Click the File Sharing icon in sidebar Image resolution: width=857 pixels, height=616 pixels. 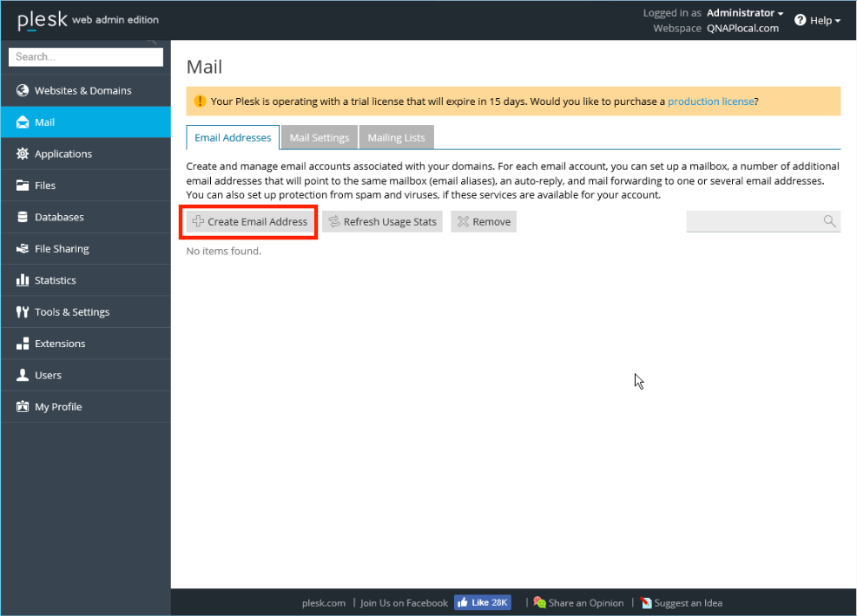23,249
